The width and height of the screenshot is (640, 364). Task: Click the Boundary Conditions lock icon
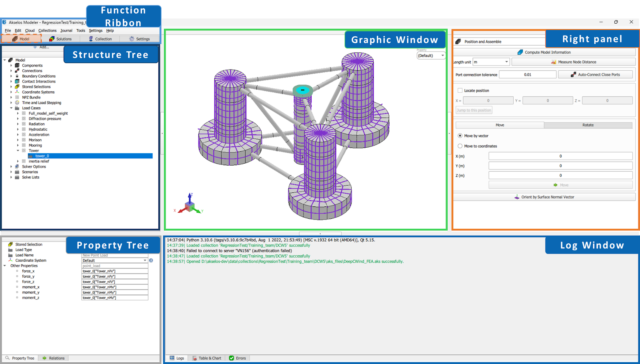pyautogui.click(x=17, y=76)
